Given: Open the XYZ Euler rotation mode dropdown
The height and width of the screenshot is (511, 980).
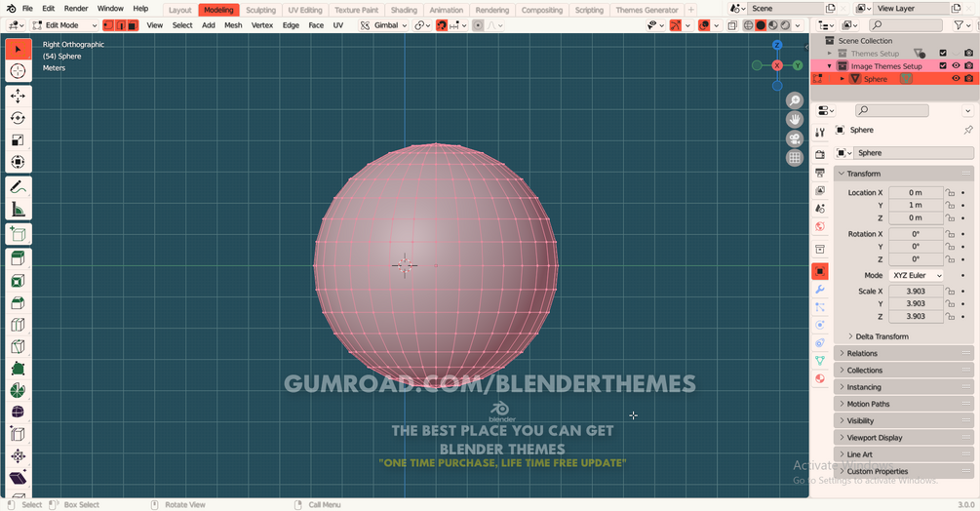Looking at the screenshot, I should point(916,275).
